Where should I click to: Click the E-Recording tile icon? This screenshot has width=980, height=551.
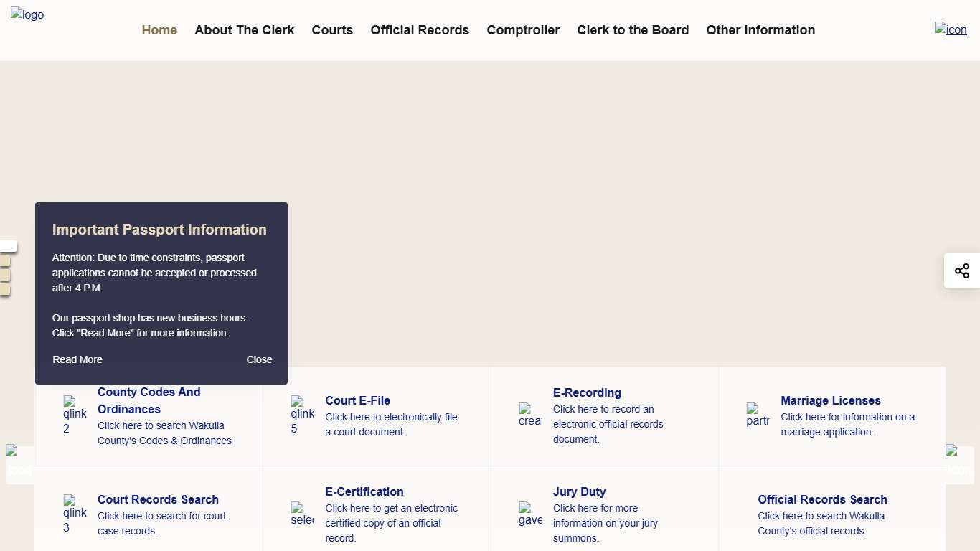pyautogui.click(x=530, y=415)
